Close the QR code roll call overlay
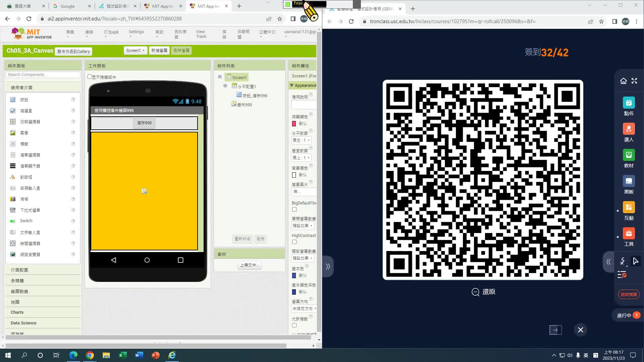644x362 pixels. [x=580, y=330]
